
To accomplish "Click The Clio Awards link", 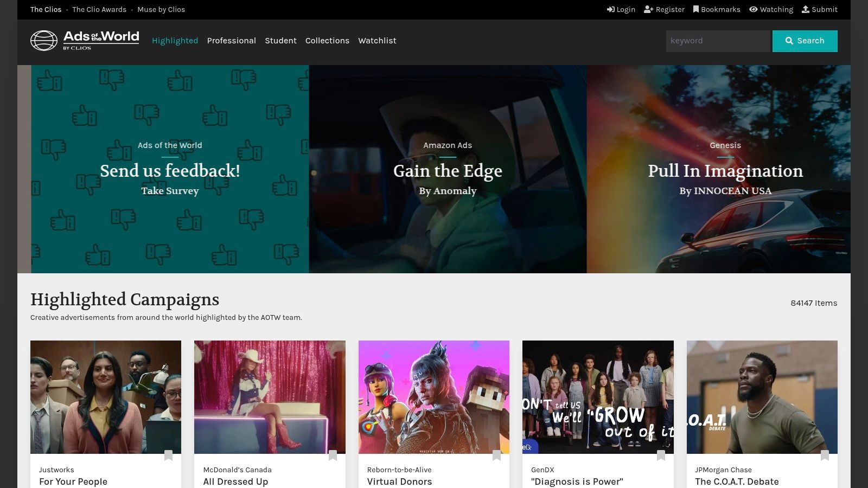I will click(x=99, y=10).
